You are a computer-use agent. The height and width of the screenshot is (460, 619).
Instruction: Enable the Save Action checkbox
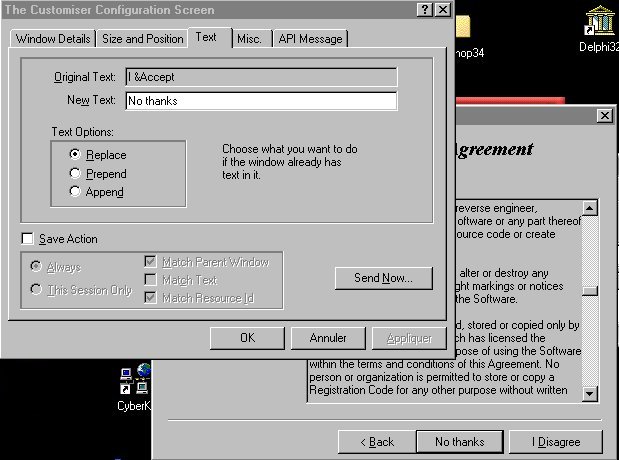pos(28,239)
